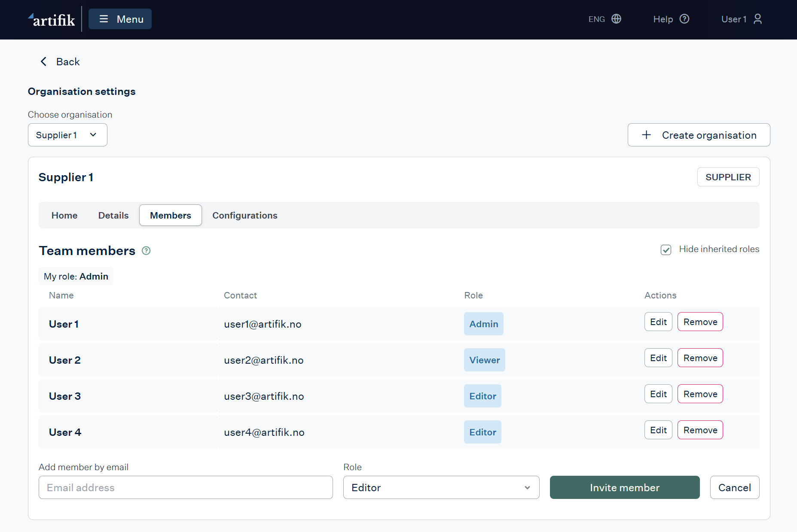797x532 pixels.
Task: Click the My role: Admin label
Action: coord(76,276)
